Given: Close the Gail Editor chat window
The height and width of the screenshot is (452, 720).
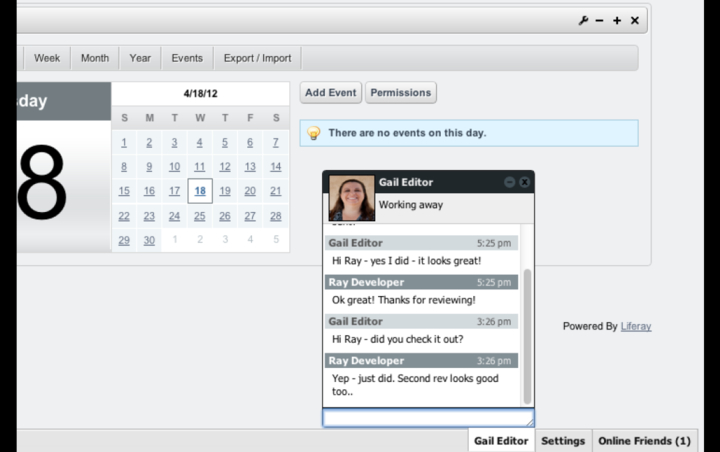Looking at the screenshot, I should [x=524, y=183].
